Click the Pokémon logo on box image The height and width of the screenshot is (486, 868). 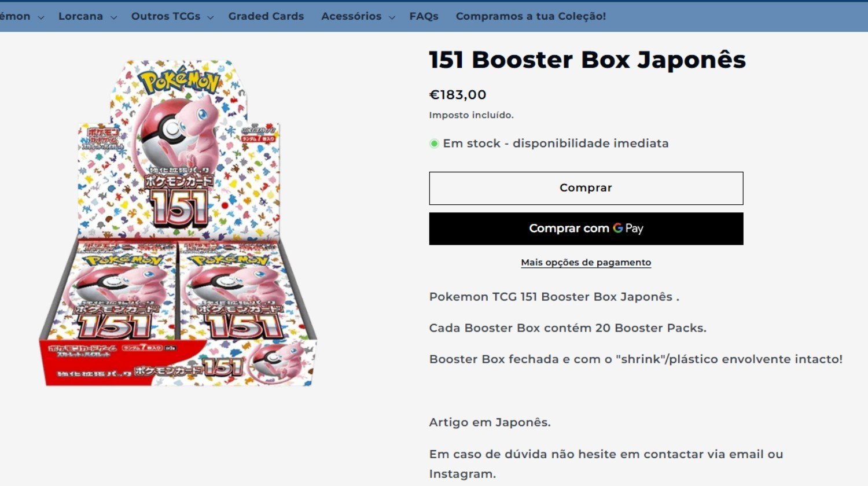tap(179, 82)
